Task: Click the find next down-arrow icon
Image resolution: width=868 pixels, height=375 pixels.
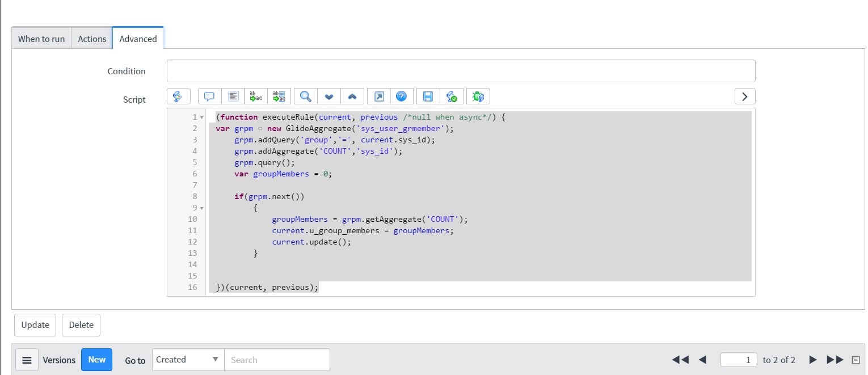Action: coord(328,96)
